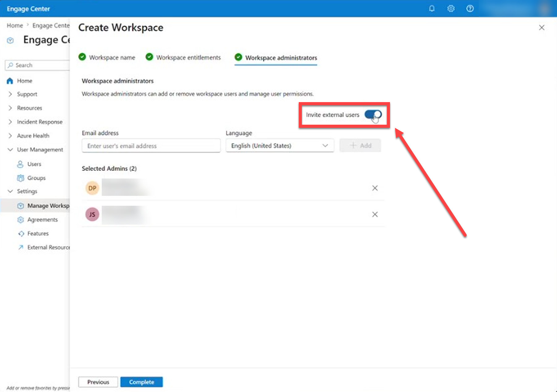Click the Workspace administrators green checkmark

coord(238,57)
